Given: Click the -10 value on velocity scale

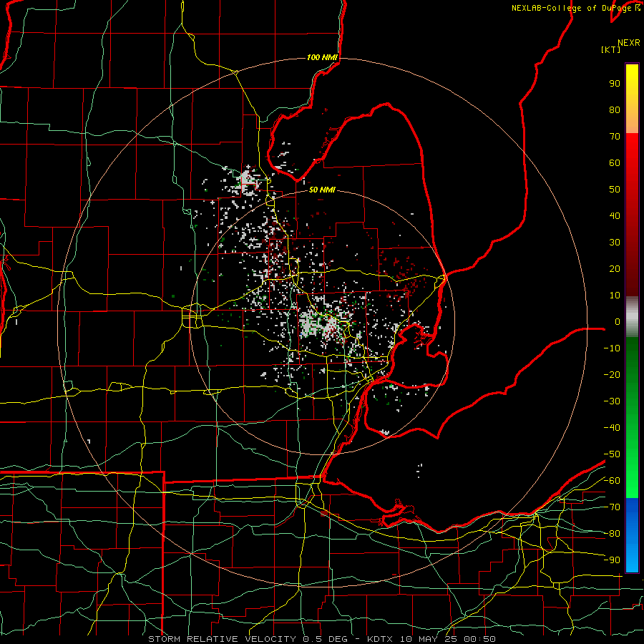Looking at the screenshot, I should click(612, 348).
